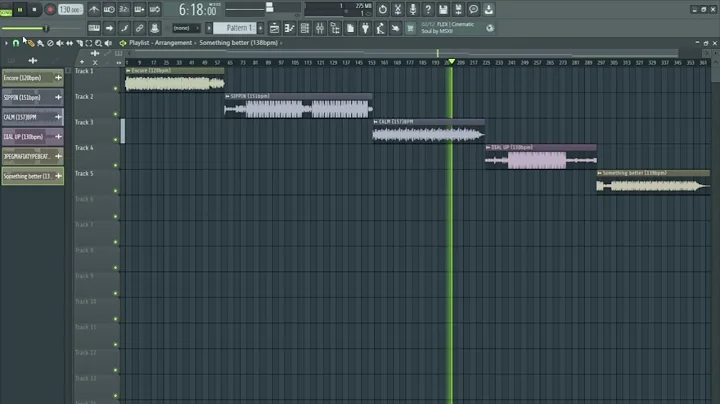
Task: Open the Playlist view icon
Action: click(x=274, y=28)
